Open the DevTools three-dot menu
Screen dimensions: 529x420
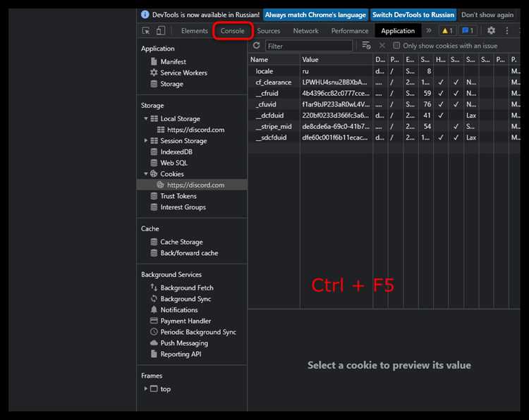(x=506, y=31)
